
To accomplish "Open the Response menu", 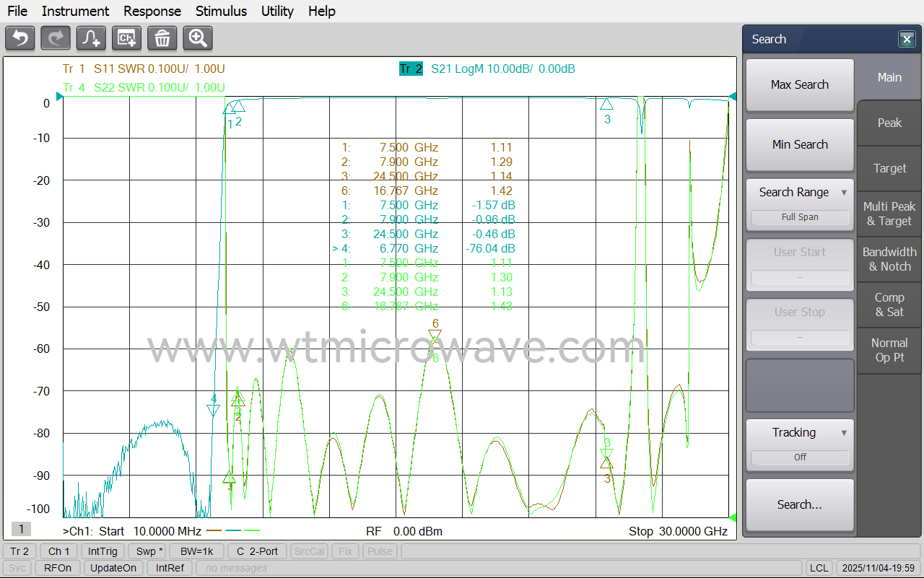I will point(152,11).
